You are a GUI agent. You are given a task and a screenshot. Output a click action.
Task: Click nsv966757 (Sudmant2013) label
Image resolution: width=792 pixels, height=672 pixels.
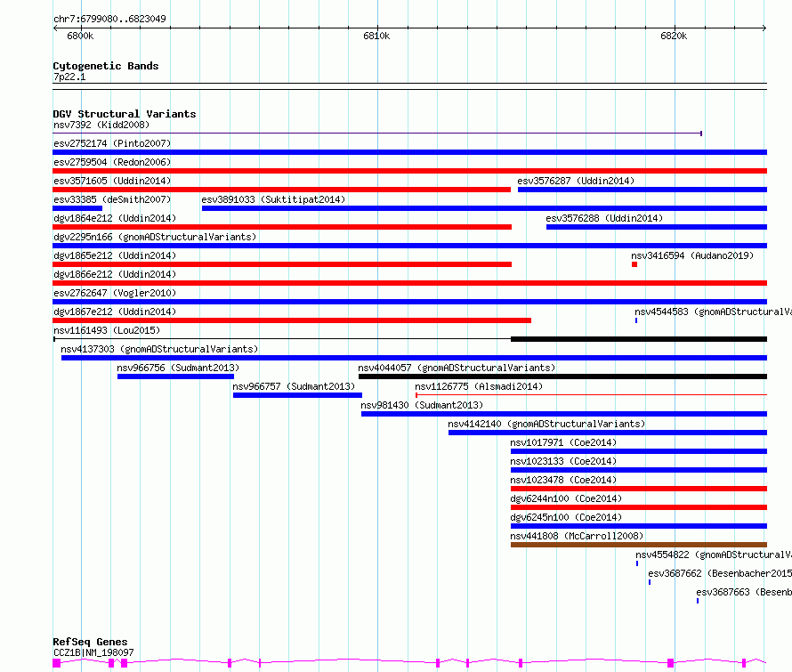[294, 386]
